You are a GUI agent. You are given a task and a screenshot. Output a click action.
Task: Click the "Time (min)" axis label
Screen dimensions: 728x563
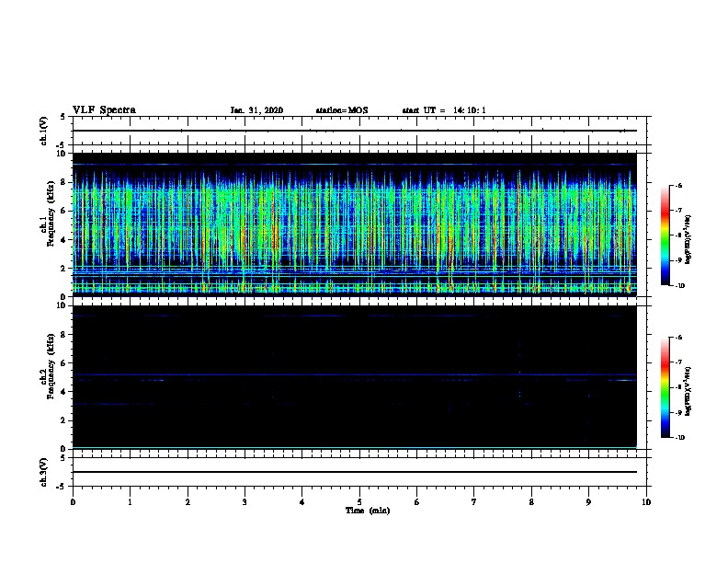[x=368, y=511]
